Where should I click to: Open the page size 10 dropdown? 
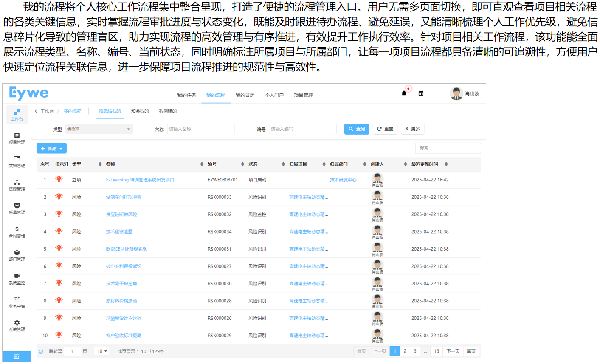[x=101, y=351]
